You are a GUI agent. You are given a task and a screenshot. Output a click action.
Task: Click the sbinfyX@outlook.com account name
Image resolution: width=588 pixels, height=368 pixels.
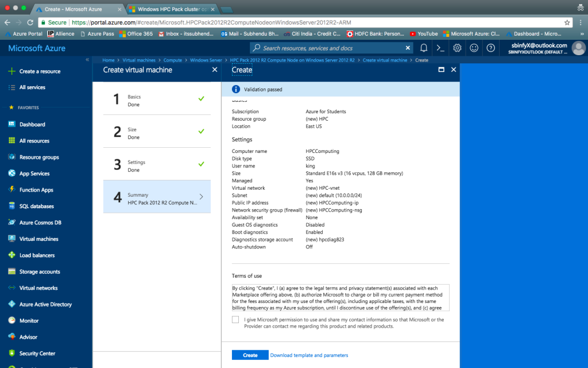[539, 45]
